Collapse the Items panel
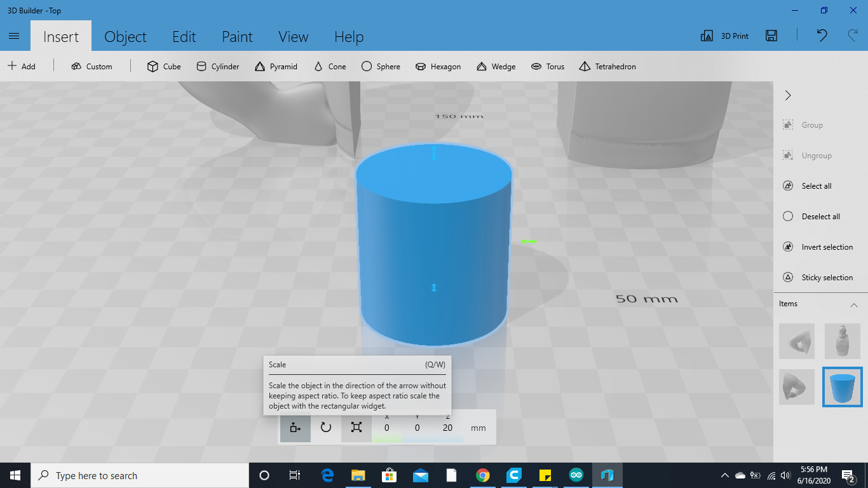 855,304
